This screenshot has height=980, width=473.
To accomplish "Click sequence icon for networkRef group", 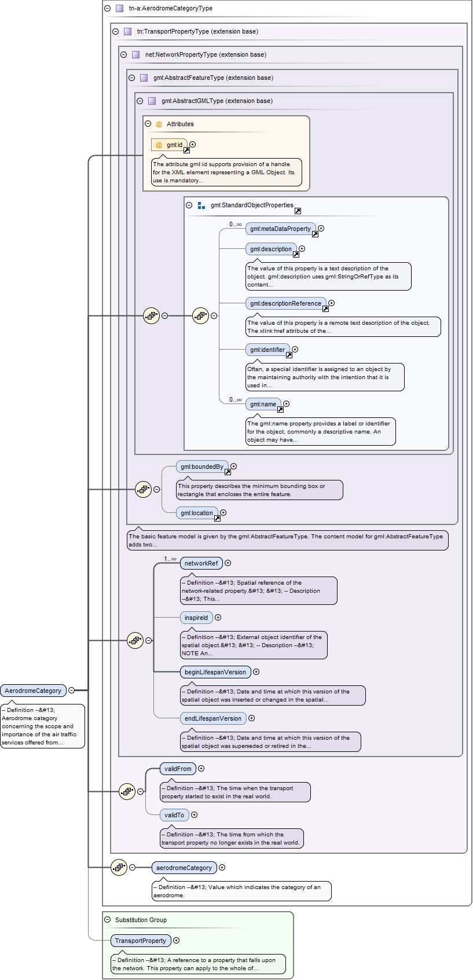I will click(135, 640).
